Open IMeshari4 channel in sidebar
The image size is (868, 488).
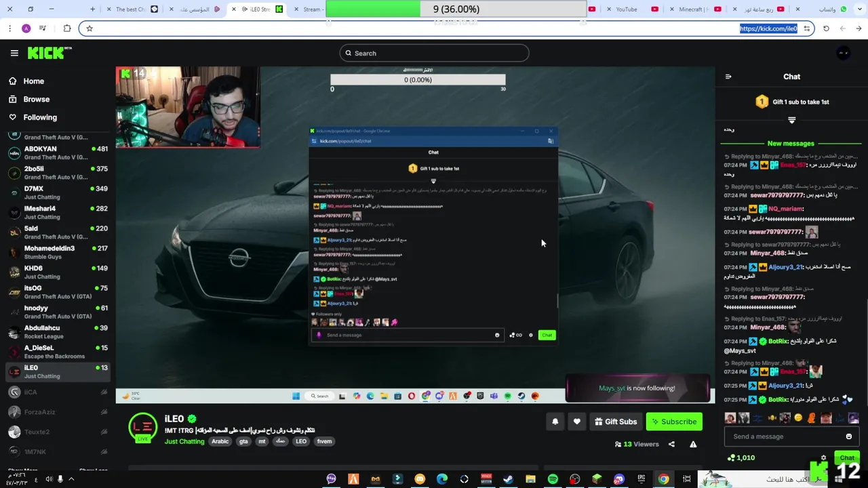coord(58,212)
